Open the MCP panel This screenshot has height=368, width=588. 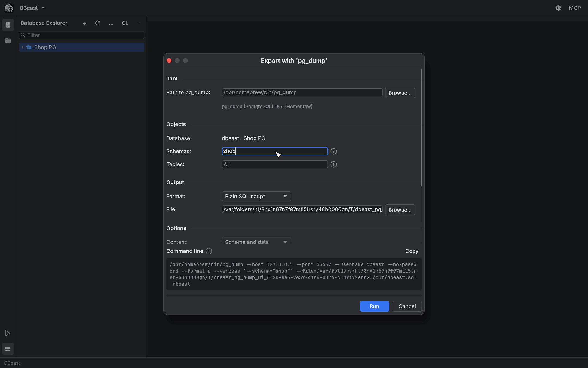575,8
